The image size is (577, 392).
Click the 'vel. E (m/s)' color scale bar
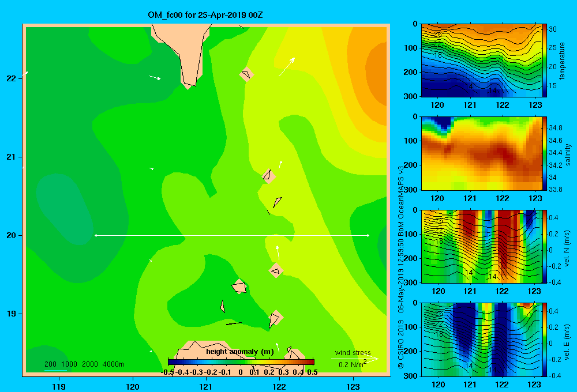[x=545, y=340]
